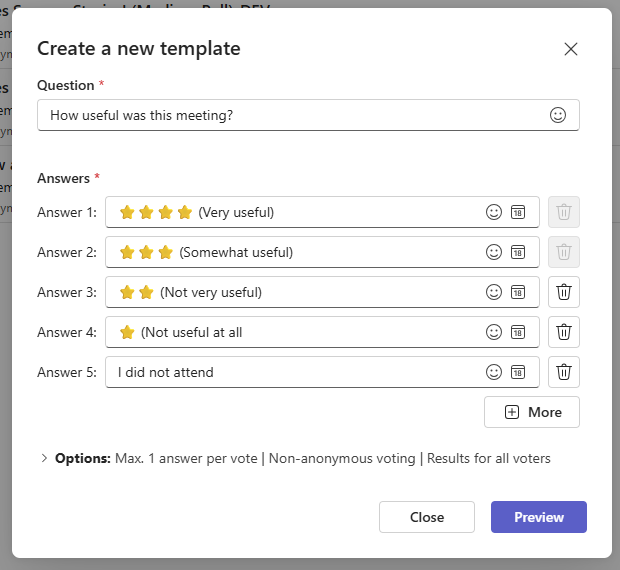Delete Answer 4 with trash icon
The image size is (620, 570).
(563, 332)
